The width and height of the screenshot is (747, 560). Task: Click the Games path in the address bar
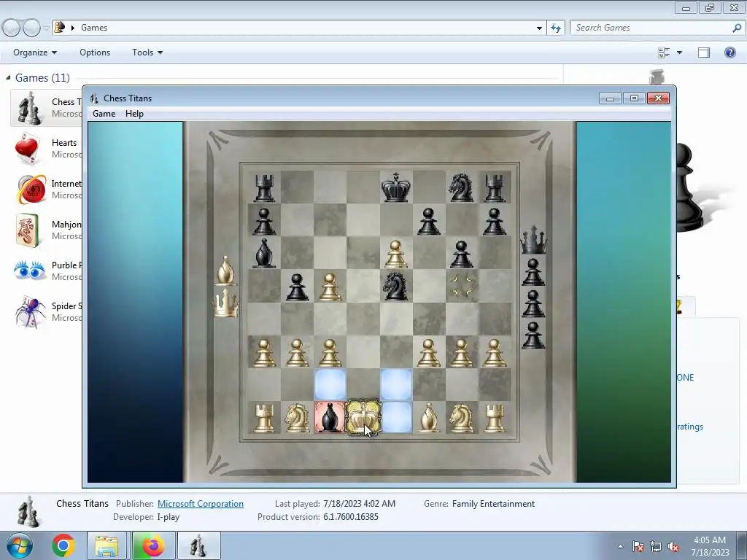coord(94,28)
